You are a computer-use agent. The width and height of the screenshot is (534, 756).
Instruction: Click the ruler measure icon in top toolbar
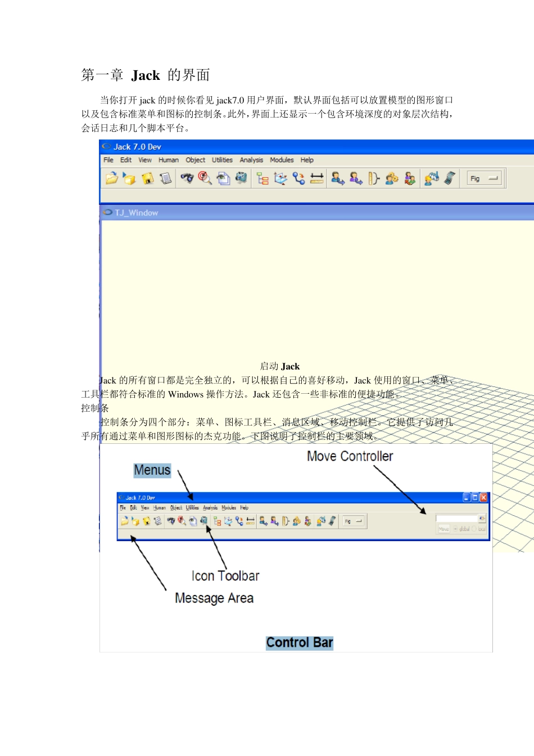[317, 178]
